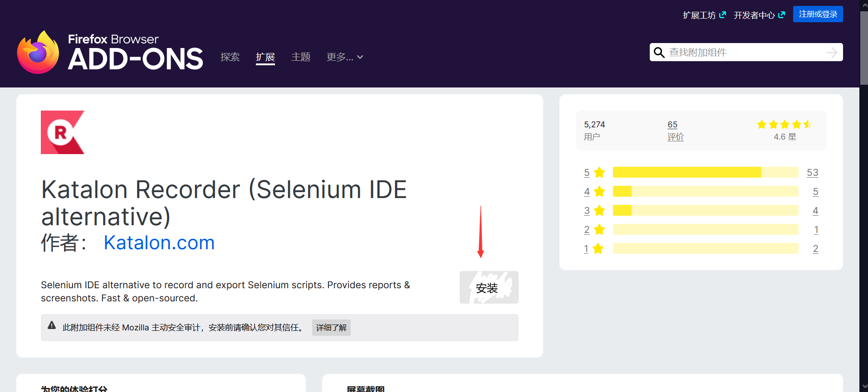
Task: Click the 5-star rating progress bar
Action: 706,172
